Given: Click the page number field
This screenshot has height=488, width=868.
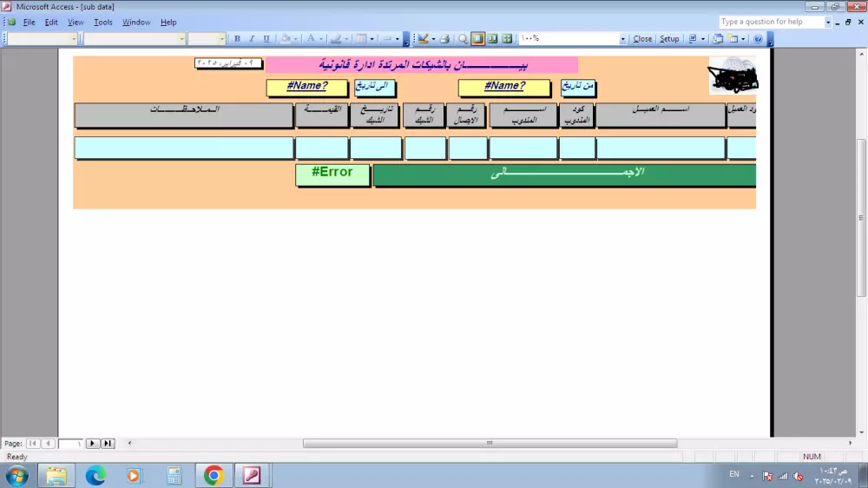Looking at the screenshot, I should click(70, 443).
